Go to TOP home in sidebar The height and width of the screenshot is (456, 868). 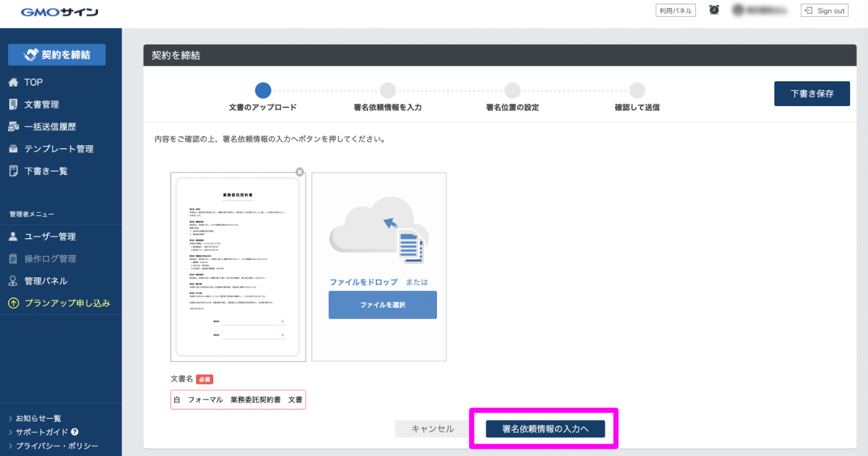pos(33,83)
